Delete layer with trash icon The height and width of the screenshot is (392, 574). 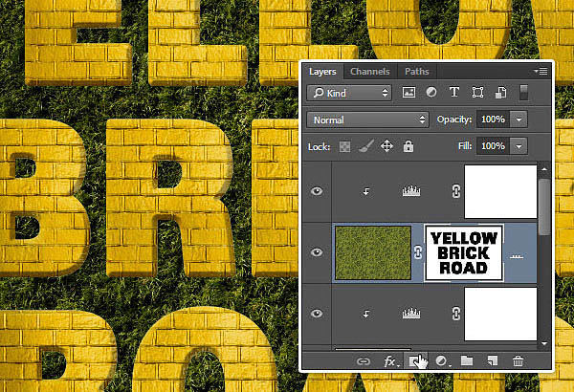point(518,361)
